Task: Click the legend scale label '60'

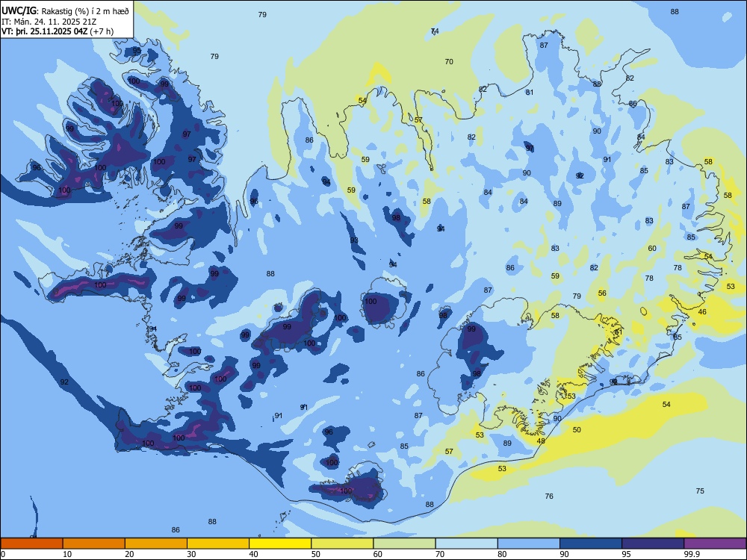Action: [378, 554]
